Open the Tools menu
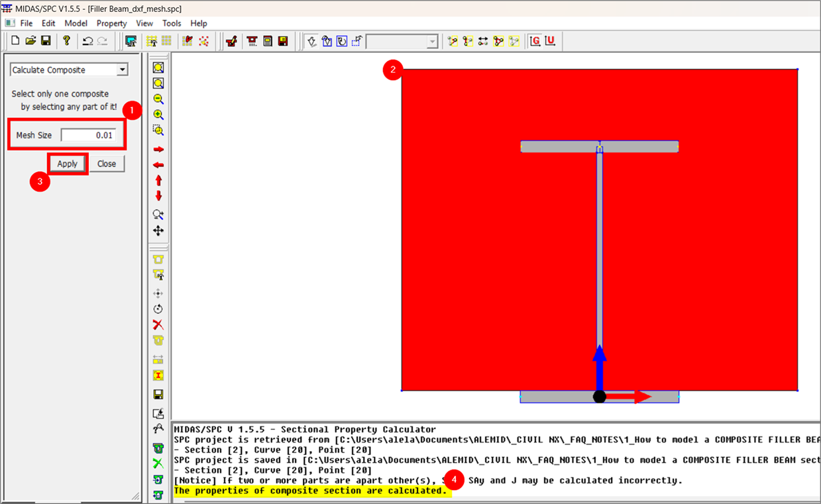 click(172, 23)
